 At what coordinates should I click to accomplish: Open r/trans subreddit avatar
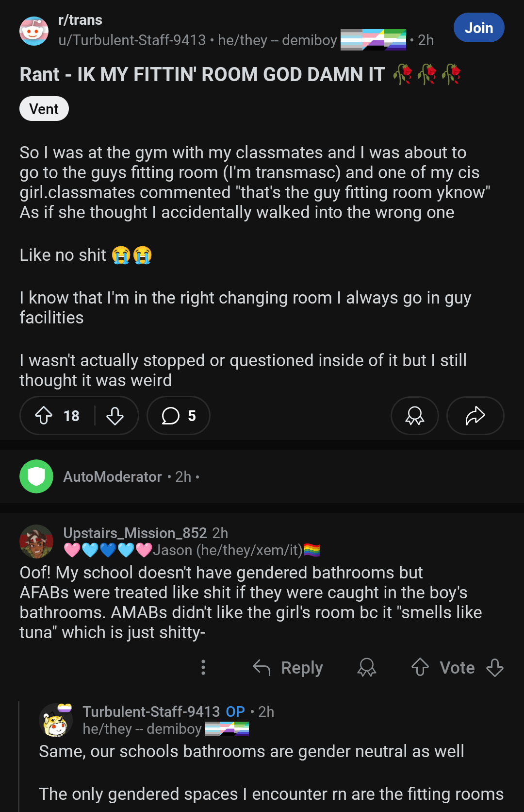(x=34, y=31)
